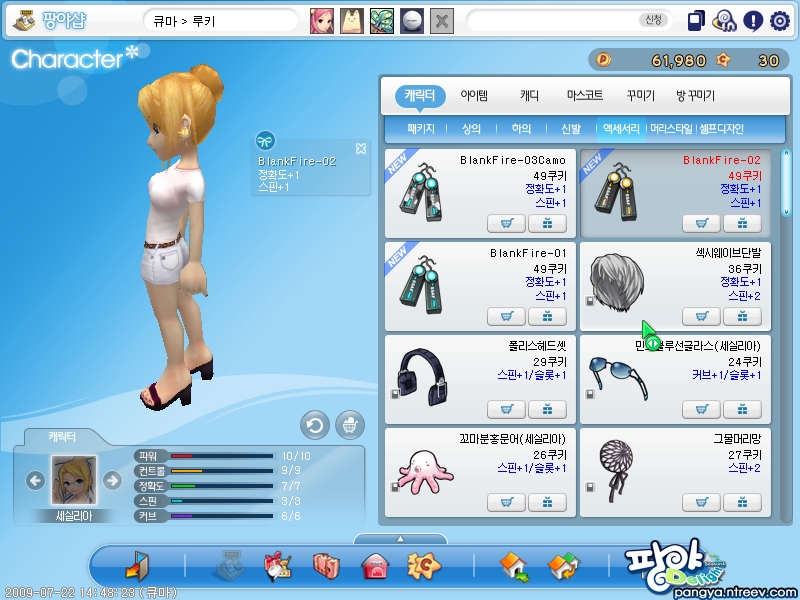Add BlankFire-03Camo to the shopping cart

[506, 223]
